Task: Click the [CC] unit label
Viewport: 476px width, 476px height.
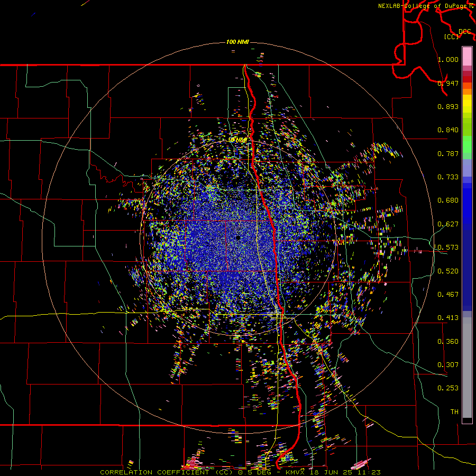Action: [452, 36]
